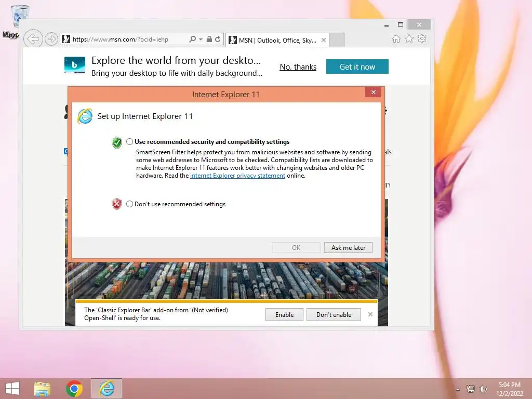Open the address bar dropdown arrow
Image resolution: width=532 pixels, height=399 pixels.
pyautogui.click(x=201, y=39)
